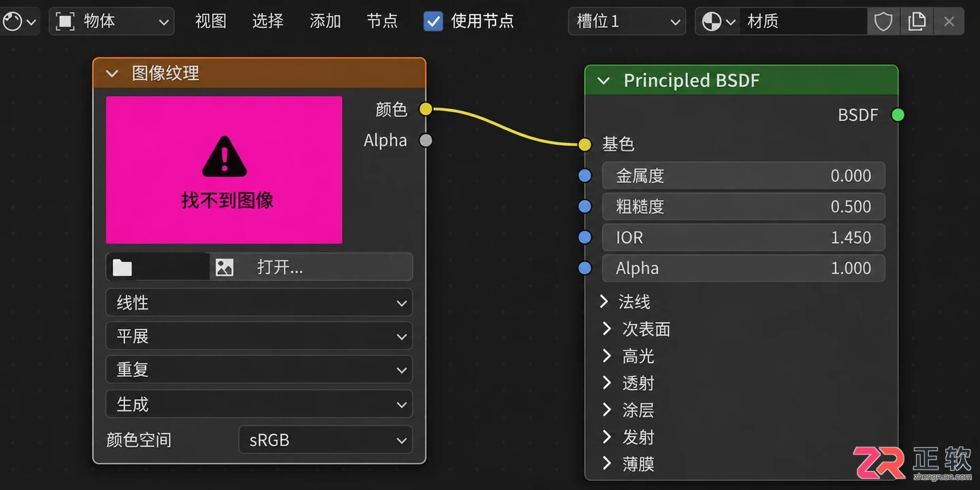Click the green BSDF output socket
This screenshot has width=980, height=490.
(898, 115)
